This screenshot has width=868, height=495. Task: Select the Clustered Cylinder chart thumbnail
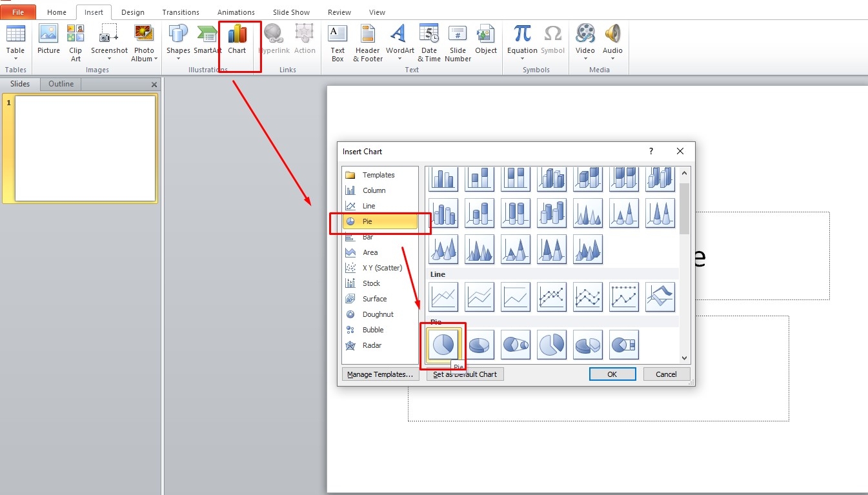pyautogui.click(x=443, y=213)
